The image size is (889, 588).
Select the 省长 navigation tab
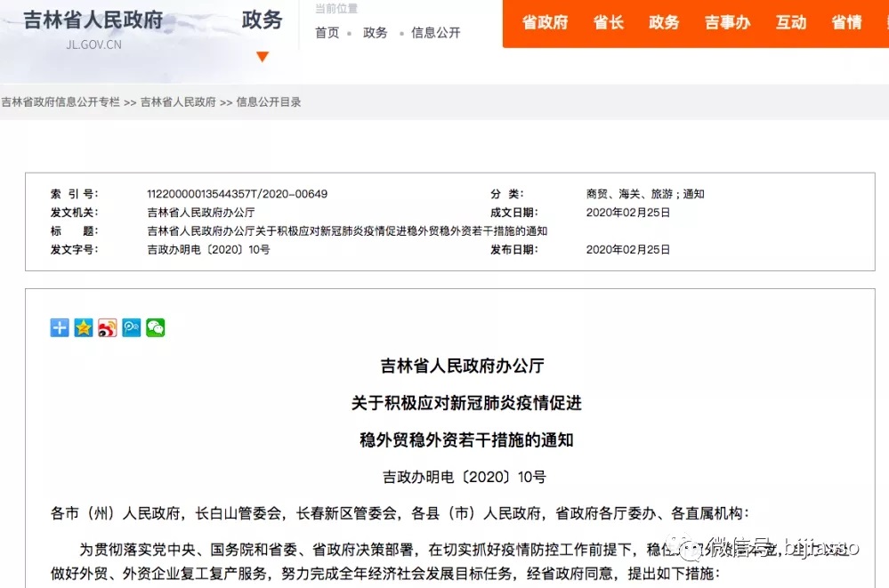(609, 23)
